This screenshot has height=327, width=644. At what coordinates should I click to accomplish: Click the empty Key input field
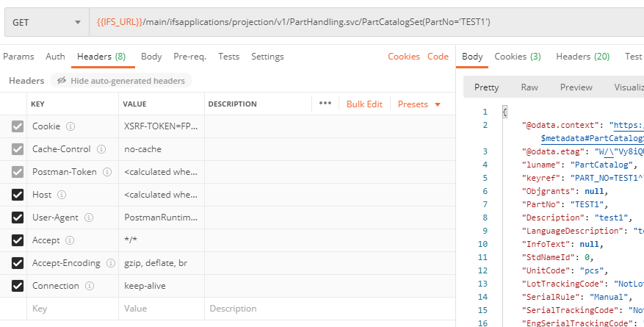71,309
